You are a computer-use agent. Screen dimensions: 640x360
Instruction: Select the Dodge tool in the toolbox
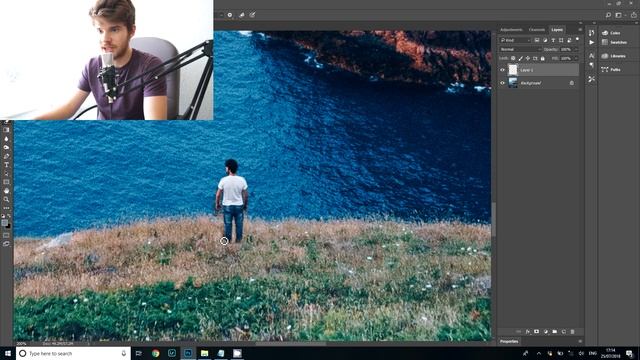[x=6, y=147]
